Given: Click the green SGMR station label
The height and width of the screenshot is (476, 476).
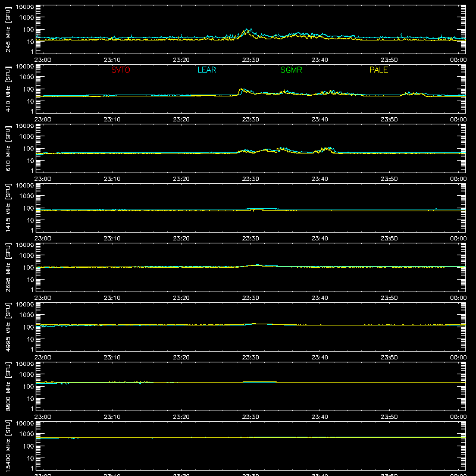Looking at the screenshot, I should pyautogui.click(x=291, y=70).
